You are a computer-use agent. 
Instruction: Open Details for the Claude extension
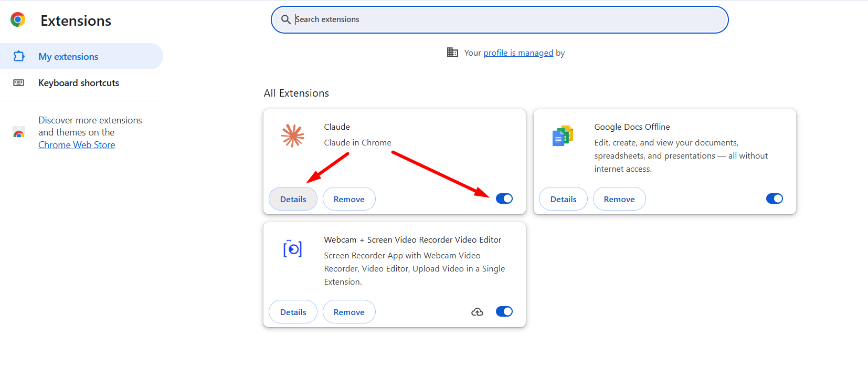293,199
